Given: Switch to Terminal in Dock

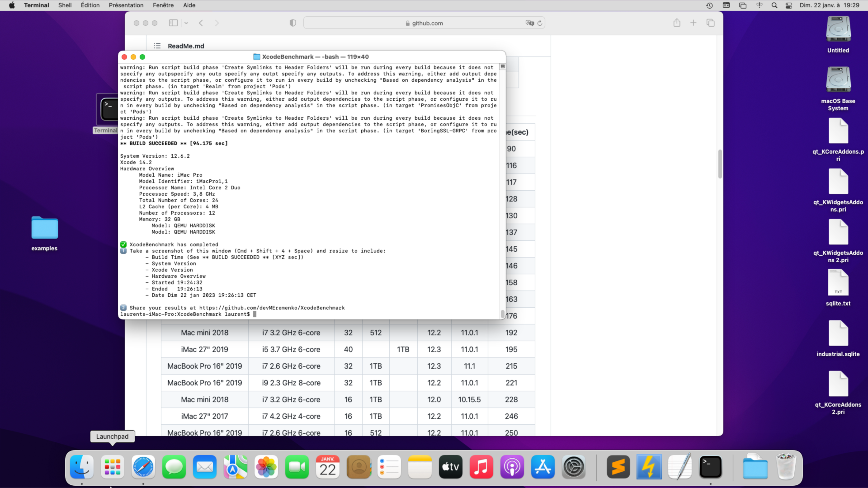Looking at the screenshot, I should coord(711,467).
